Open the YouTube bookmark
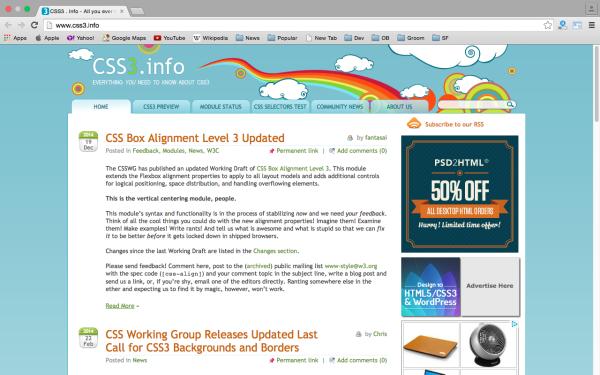 click(x=170, y=38)
